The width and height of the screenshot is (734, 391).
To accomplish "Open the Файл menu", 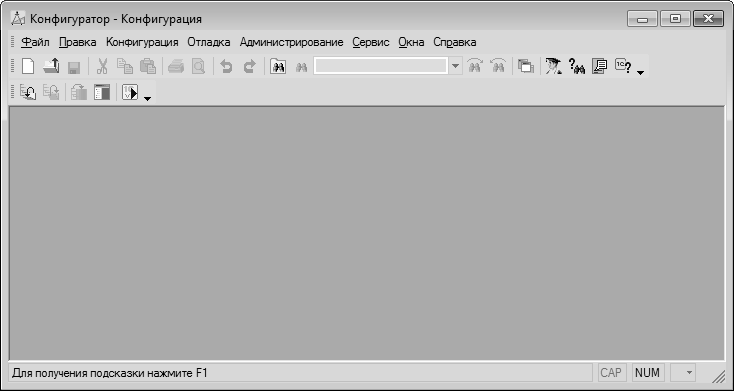I will click(35, 42).
